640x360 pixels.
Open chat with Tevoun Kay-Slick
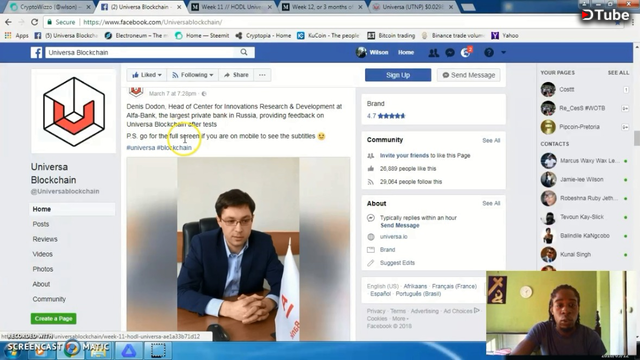584,217
